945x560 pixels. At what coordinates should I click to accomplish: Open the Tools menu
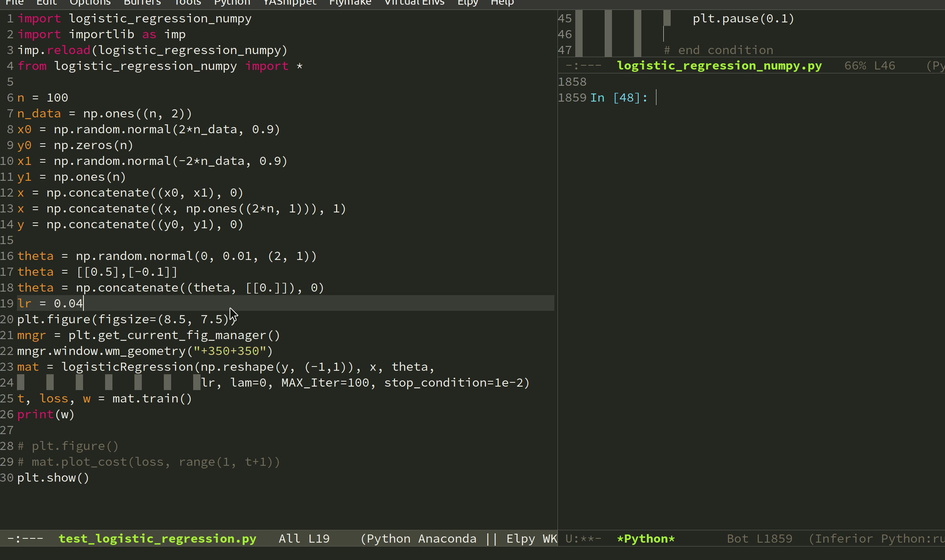click(187, 3)
